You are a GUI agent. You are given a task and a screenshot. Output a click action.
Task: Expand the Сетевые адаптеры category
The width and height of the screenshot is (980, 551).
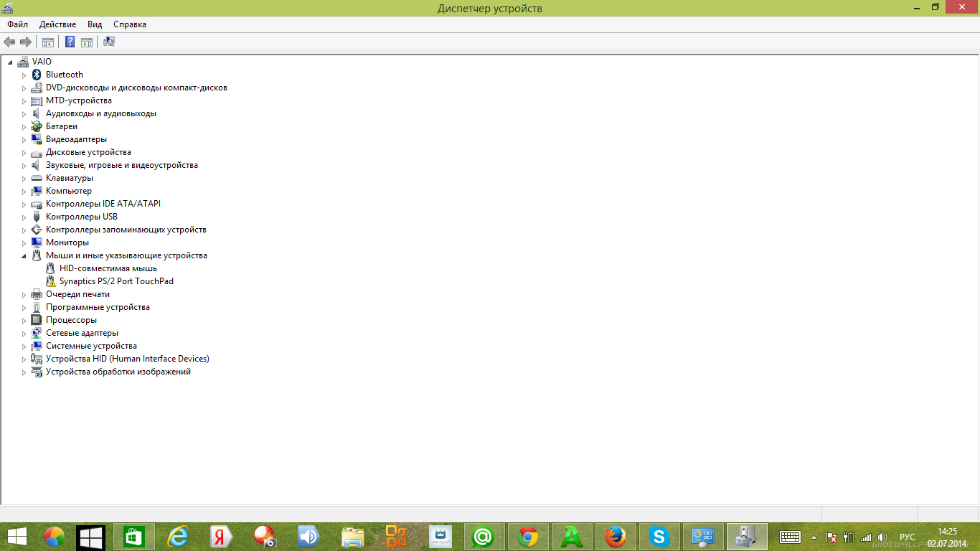pyautogui.click(x=24, y=334)
